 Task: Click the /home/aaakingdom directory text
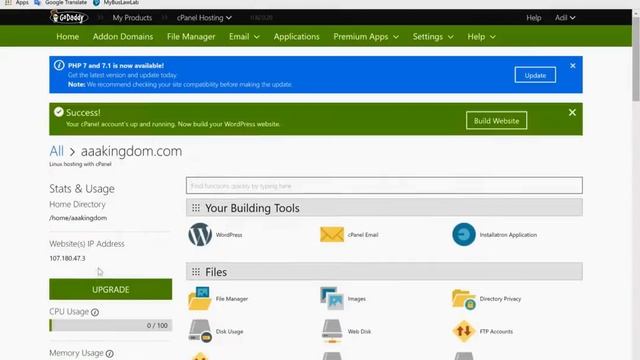coord(78,218)
